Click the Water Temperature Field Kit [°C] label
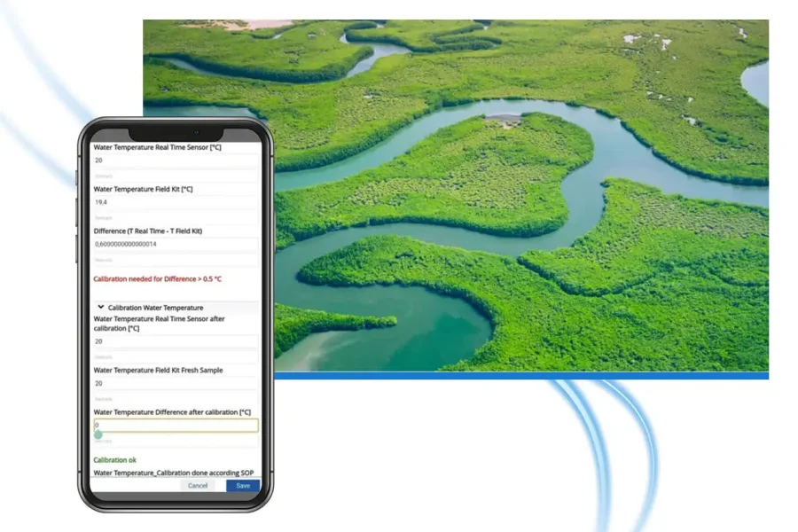The image size is (798, 532). point(142,189)
